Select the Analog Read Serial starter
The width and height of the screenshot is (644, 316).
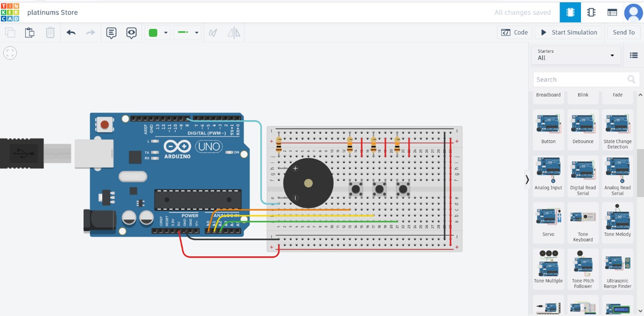click(x=617, y=176)
